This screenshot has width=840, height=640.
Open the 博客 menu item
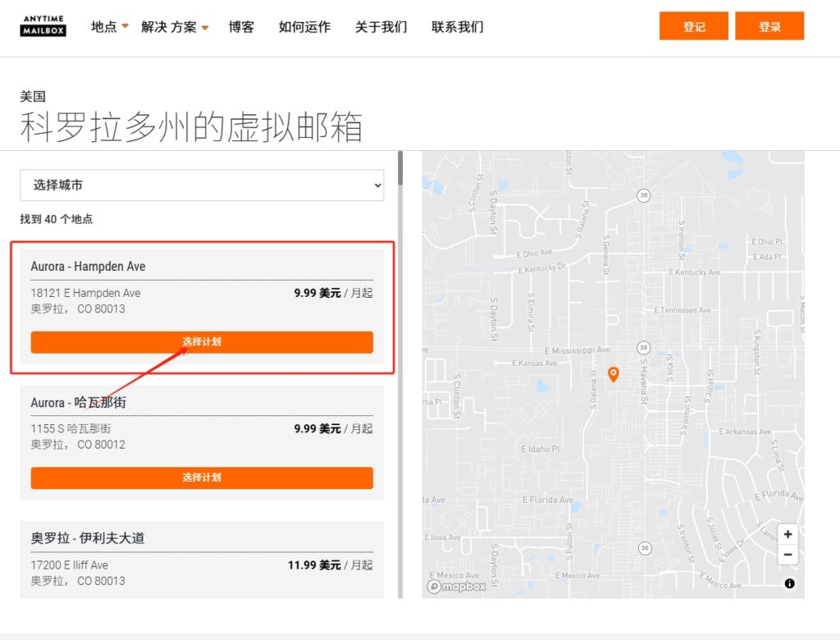click(241, 26)
